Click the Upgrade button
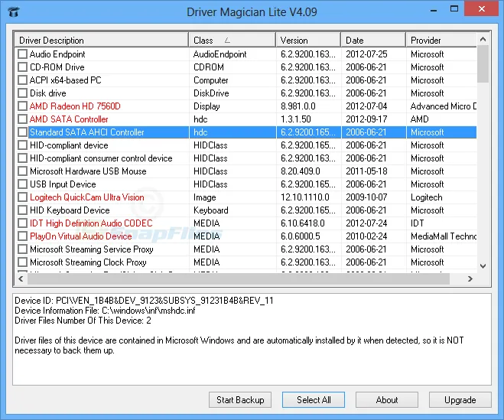This screenshot has width=504, height=420. (x=460, y=400)
